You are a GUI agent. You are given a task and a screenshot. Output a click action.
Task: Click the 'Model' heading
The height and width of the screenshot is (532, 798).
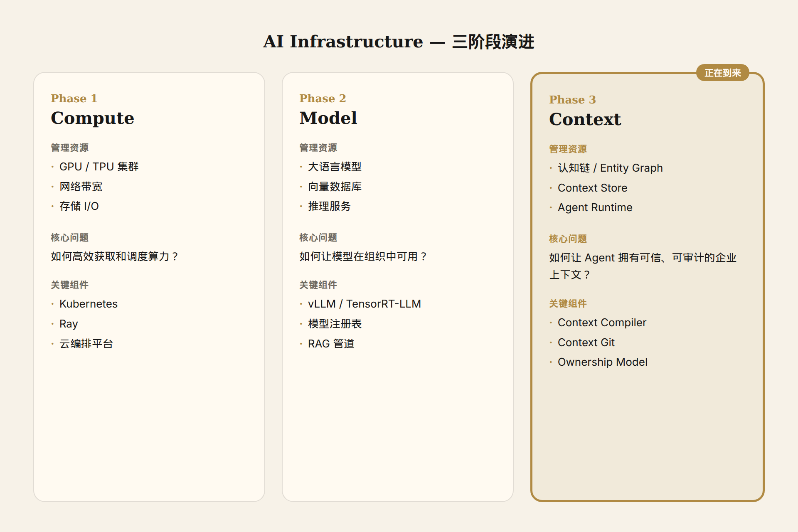[x=328, y=118]
